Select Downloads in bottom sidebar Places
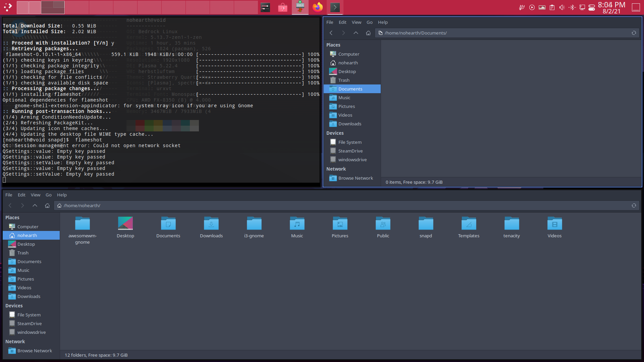644x362 pixels. point(29,296)
